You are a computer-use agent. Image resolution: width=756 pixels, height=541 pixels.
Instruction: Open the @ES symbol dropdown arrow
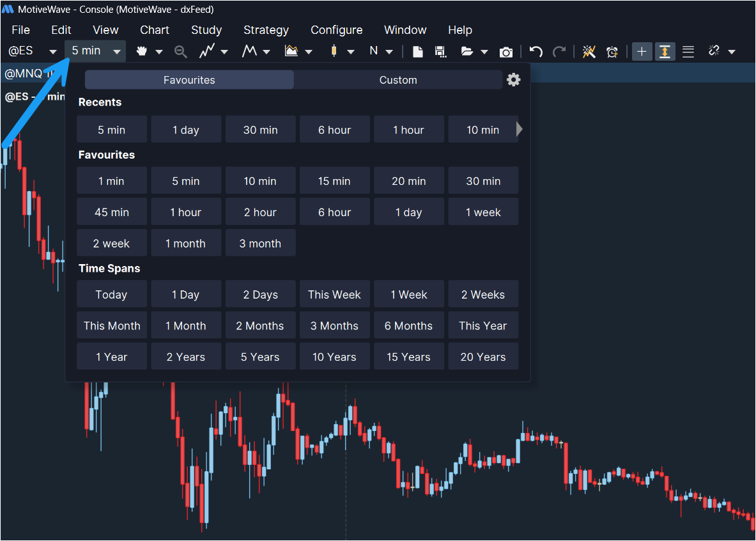click(x=53, y=52)
